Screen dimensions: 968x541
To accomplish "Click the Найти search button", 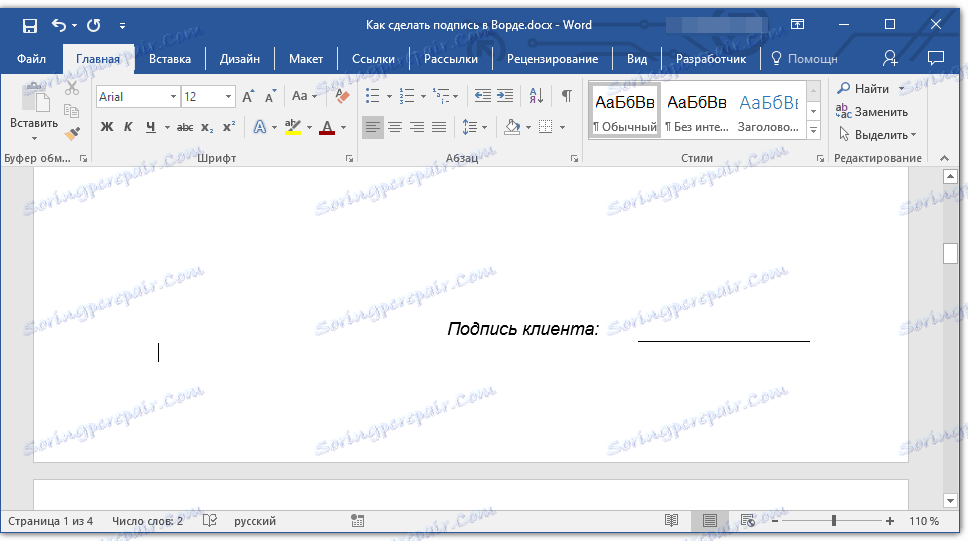I will (864, 88).
